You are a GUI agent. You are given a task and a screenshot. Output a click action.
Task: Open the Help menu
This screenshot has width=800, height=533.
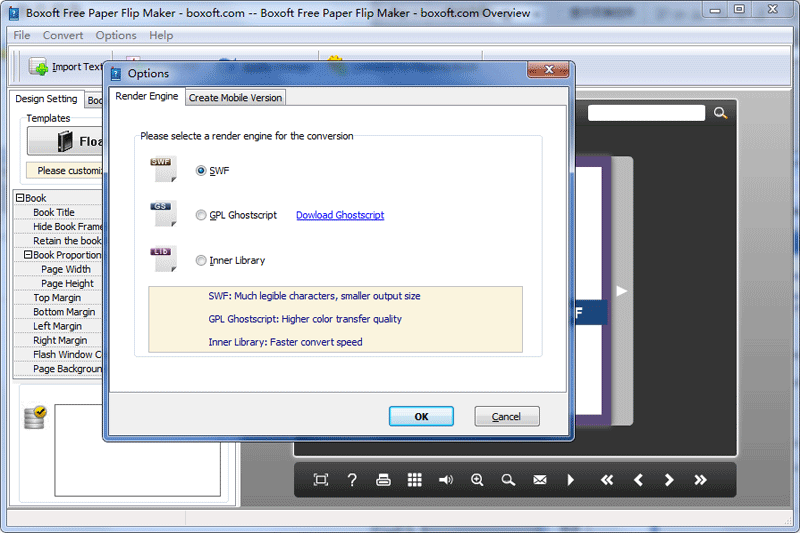(x=161, y=35)
